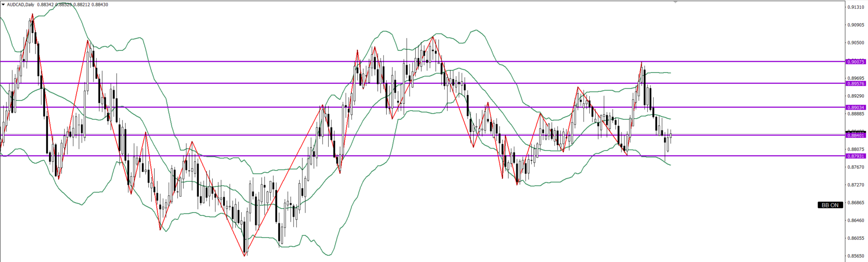Click the 0.86865 price scale label

tap(856, 203)
